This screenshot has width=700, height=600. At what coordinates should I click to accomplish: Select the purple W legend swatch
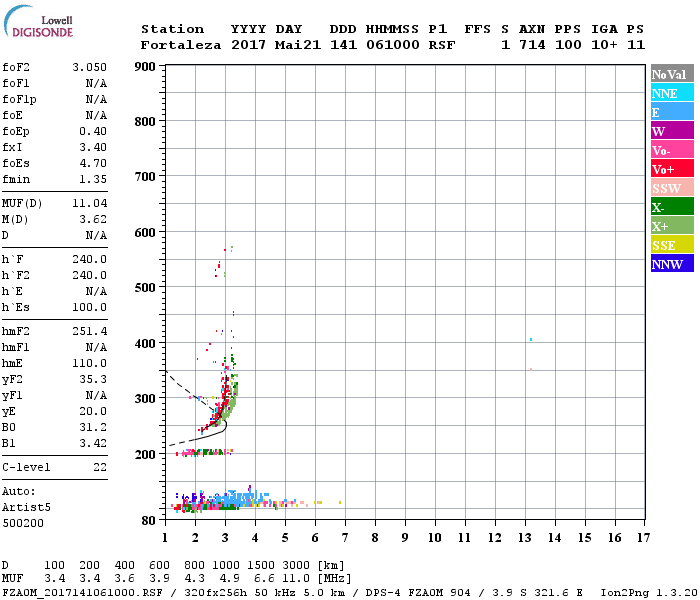[672, 131]
